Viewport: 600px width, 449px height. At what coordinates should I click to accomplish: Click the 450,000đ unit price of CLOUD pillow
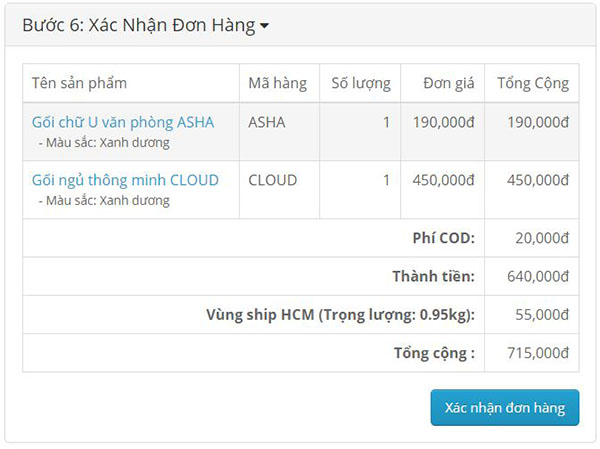tap(443, 181)
